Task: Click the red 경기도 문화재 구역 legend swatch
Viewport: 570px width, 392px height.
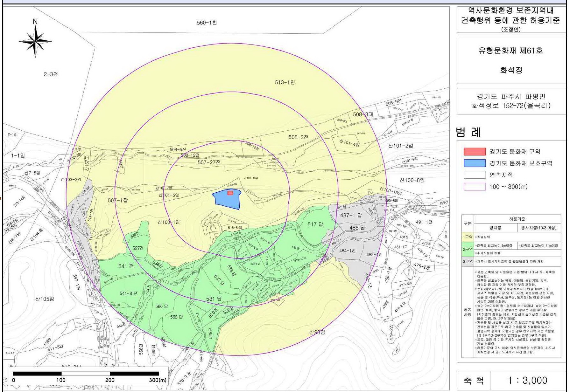Action: (x=475, y=152)
